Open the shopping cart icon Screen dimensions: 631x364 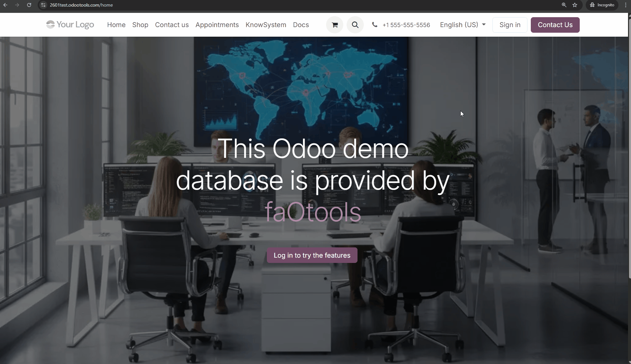[335, 25]
